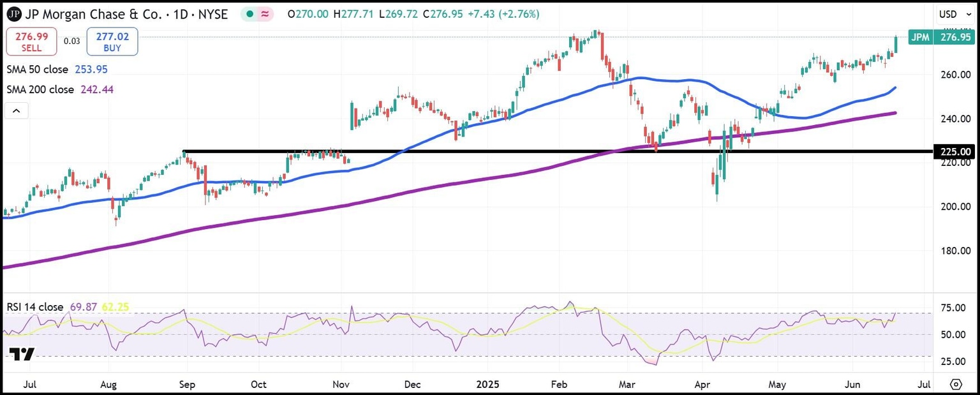Select the black horizontal line at 225
980x395 pixels.
point(510,151)
